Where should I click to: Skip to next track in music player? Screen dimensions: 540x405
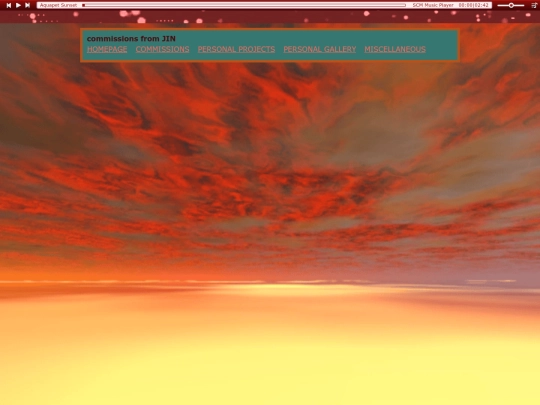tap(28, 5)
